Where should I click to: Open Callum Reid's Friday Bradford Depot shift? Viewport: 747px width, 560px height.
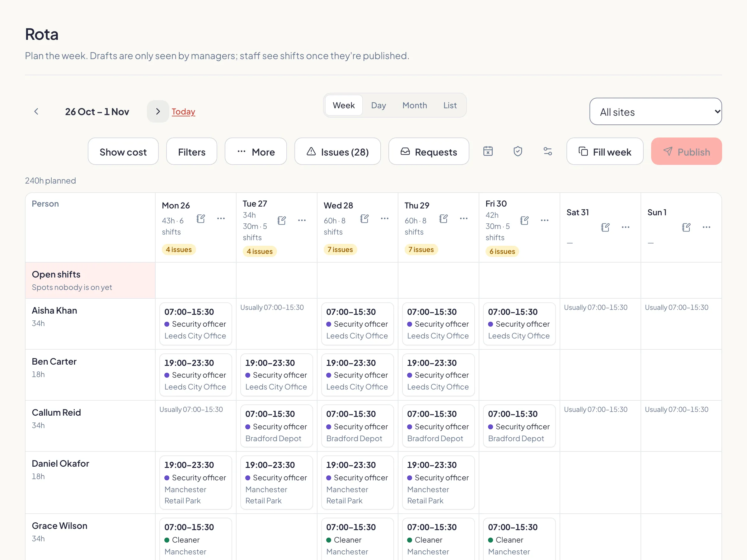click(x=519, y=426)
